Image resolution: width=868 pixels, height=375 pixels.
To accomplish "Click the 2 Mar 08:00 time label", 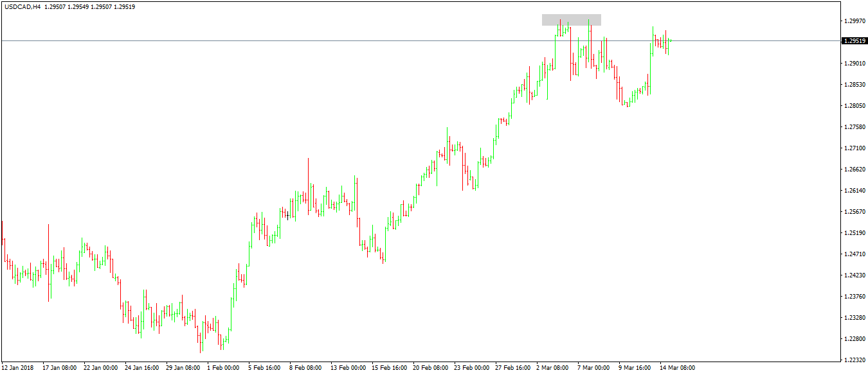I will pyautogui.click(x=552, y=368).
